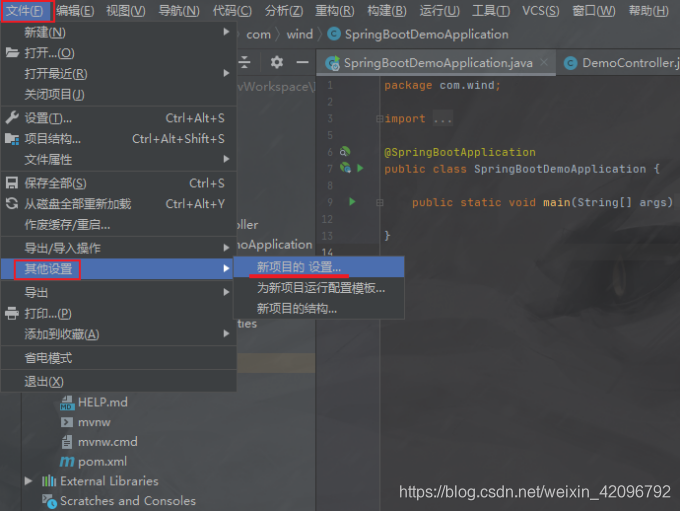Click the collapse all icon in project toolbar
Viewport: 681px width, 511px height.
(x=245, y=63)
